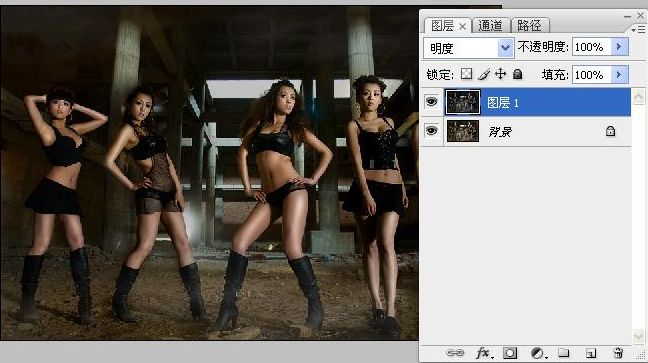Select the 图层 1 layer name
Image resolution: width=648 pixels, height=363 pixels.
coord(503,103)
